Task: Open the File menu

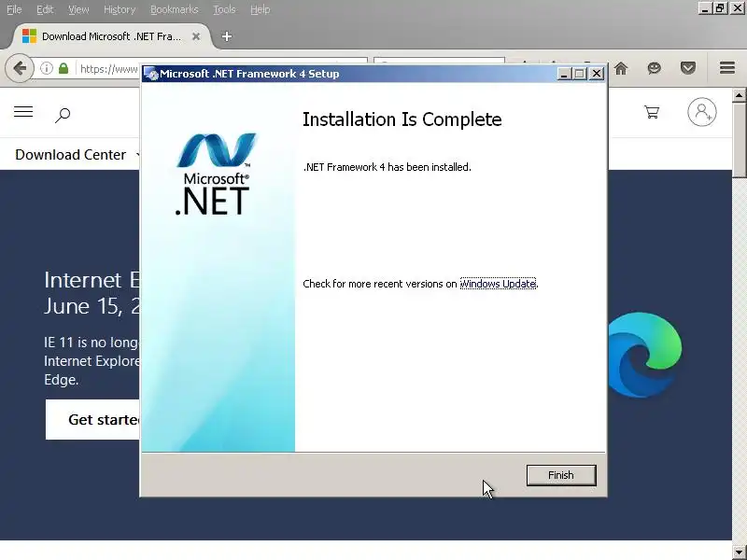Action: [14, 9]
